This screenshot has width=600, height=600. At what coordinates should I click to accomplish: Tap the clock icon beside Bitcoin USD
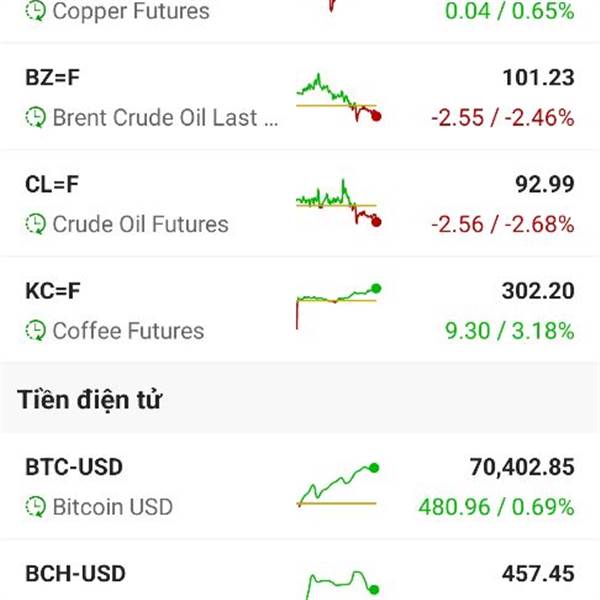tap(36, 507)
